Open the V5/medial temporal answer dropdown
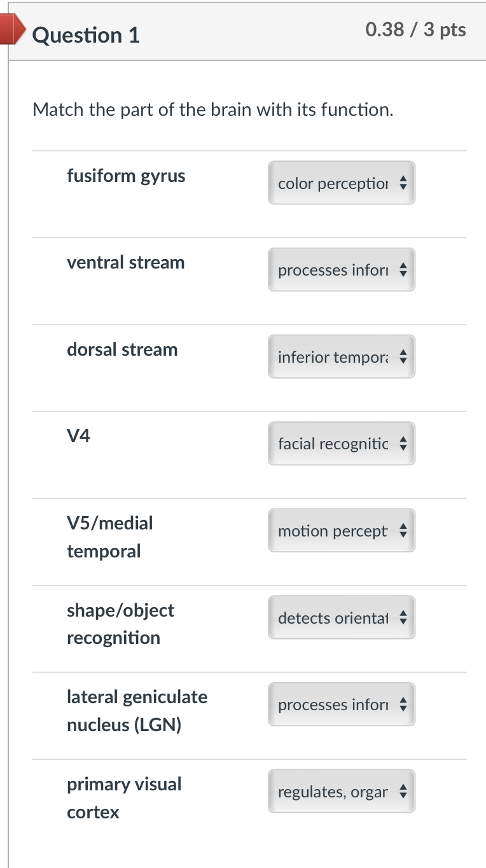This screenshot has height=868, width=486. pyautogui.click(x=342, y=531)
